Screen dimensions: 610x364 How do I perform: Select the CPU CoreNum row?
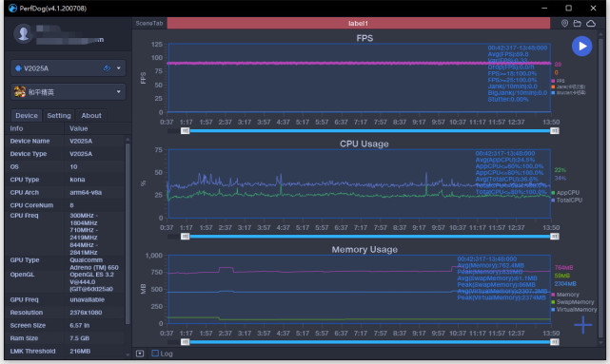click(66, 205)
